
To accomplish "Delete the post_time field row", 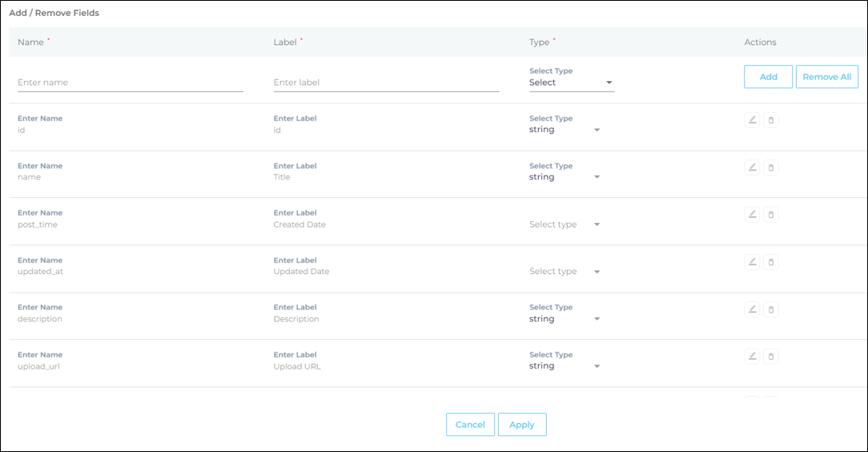I will click(771, 215).
